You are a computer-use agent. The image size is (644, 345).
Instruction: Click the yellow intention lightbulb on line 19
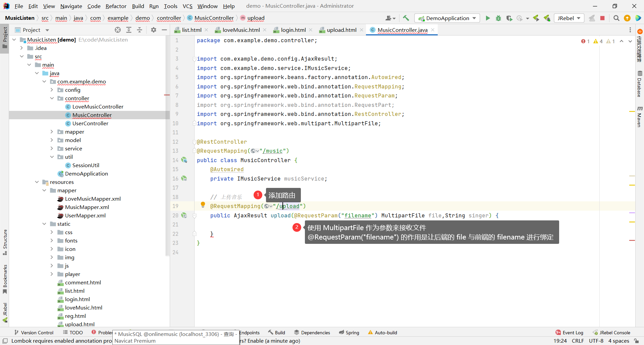(203, 205)
